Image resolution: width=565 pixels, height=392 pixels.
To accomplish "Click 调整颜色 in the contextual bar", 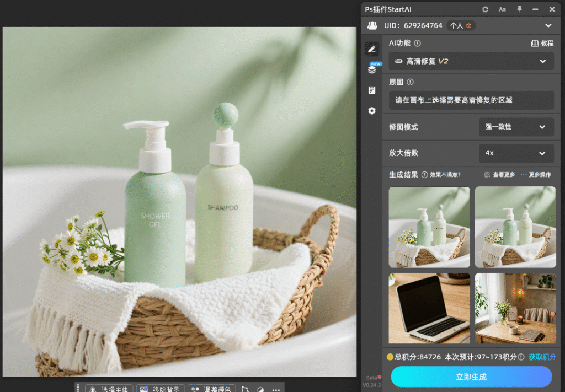I will (x=212, y=389).
